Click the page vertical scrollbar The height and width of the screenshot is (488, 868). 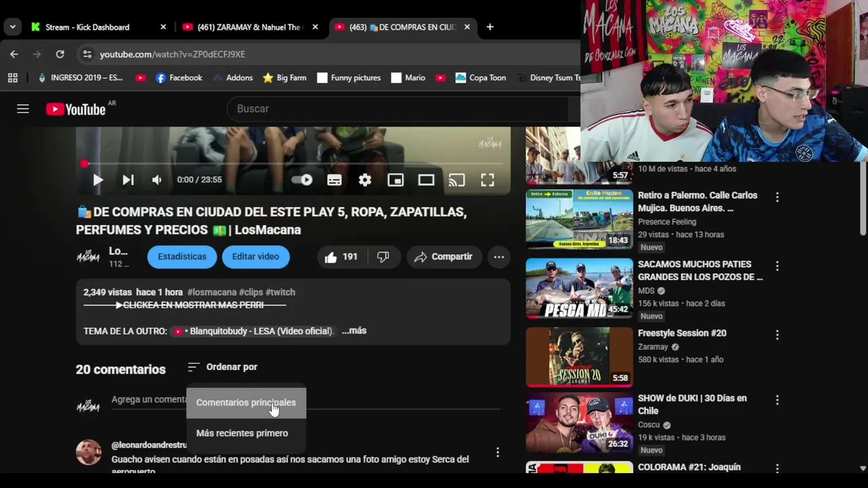click(863, 199)
